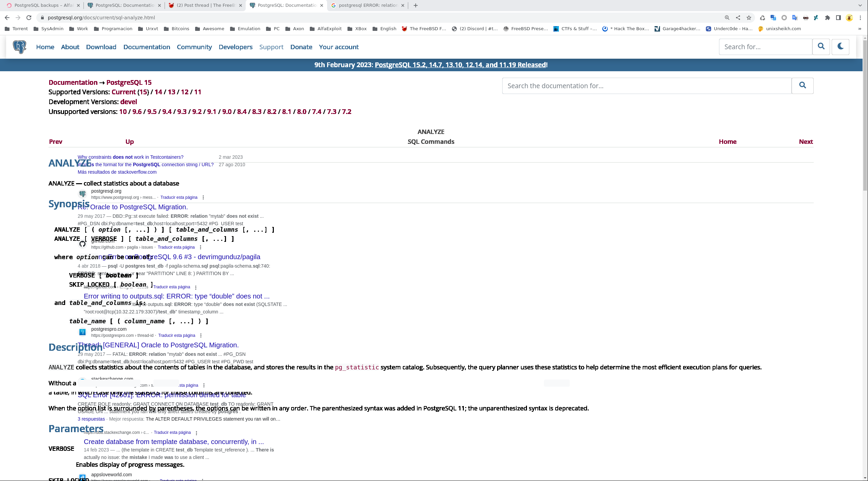Image resolution: width=868 pixels, height=481 pixels.
Task: Click the teal cross-shaped extension icon
Action: coord(816,18)
